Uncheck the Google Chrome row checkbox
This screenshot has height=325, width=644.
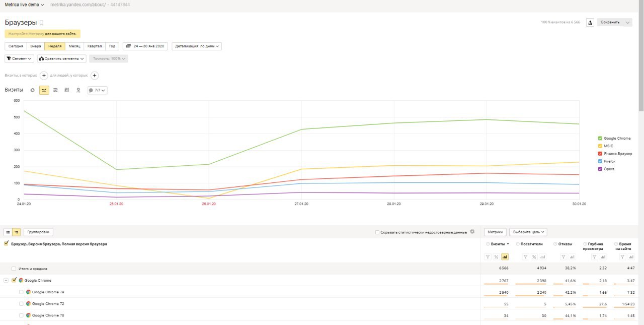[x=14, y=280]
